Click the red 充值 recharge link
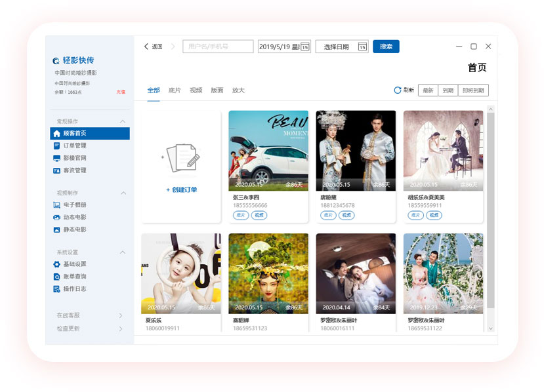 [x=121, y=92]
